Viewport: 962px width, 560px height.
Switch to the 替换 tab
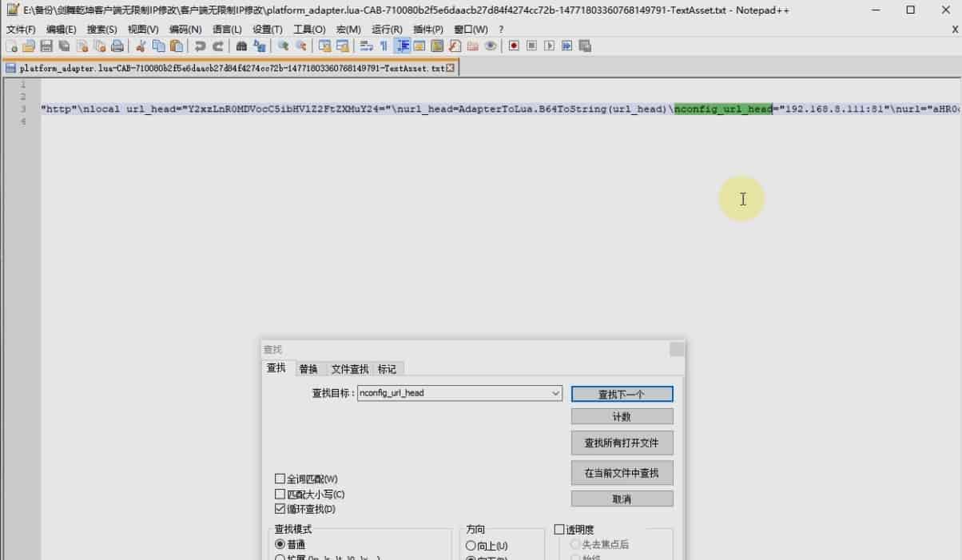click(x=308, y=368)
